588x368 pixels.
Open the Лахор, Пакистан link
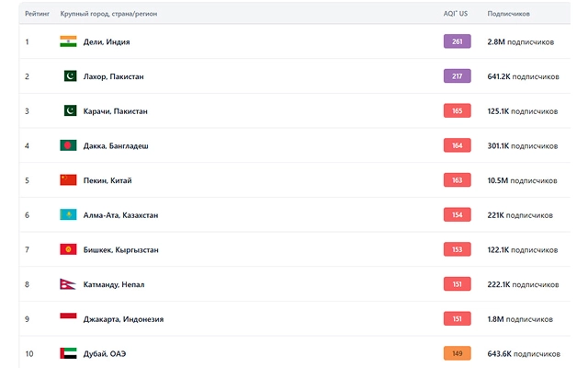pos(114,76)
